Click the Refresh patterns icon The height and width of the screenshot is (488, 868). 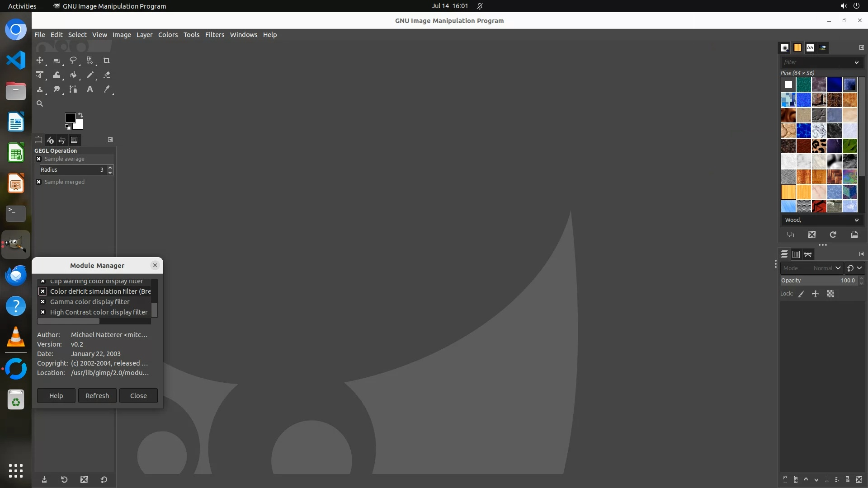click(x=833, y=235)
